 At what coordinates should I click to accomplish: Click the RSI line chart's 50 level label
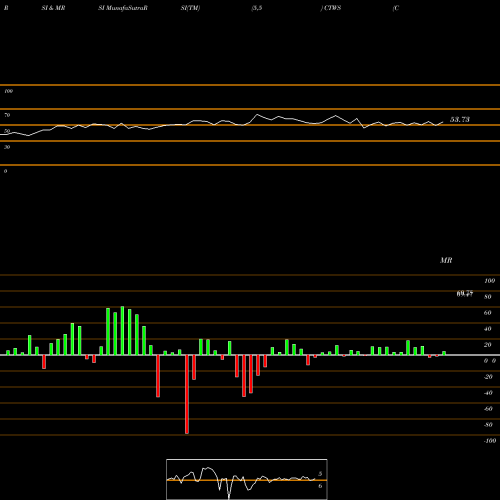[7, 131]
